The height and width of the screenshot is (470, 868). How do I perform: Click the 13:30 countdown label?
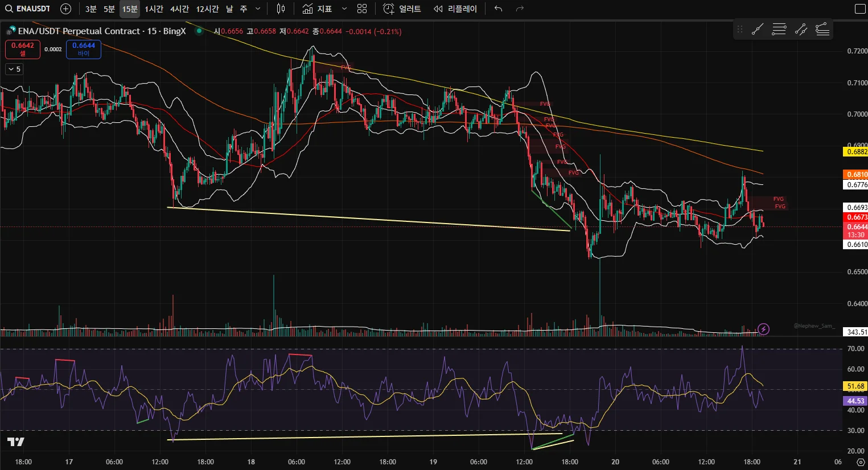coord(855,235)
